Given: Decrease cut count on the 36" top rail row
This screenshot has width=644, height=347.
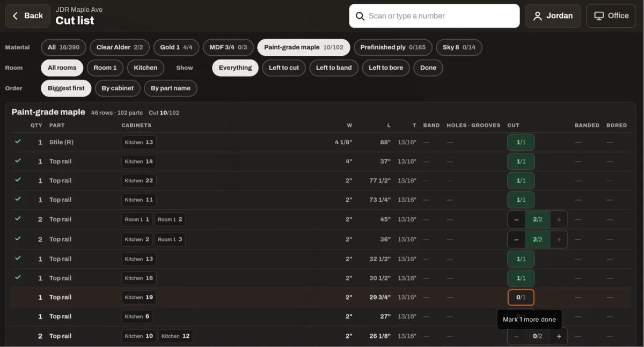Looking at the screenshot, I should coord(516,239).
